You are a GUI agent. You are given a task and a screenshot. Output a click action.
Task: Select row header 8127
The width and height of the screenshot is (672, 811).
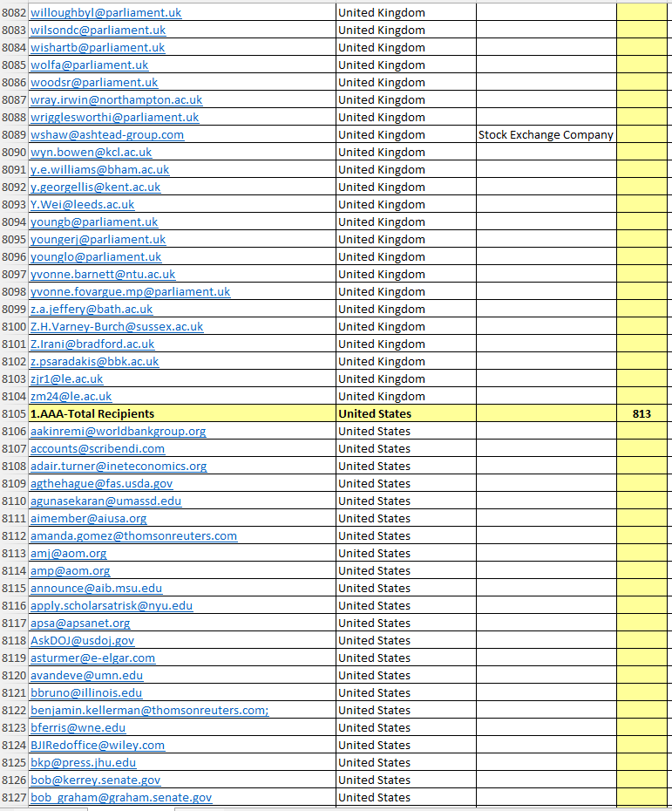(x=14, y=798)
